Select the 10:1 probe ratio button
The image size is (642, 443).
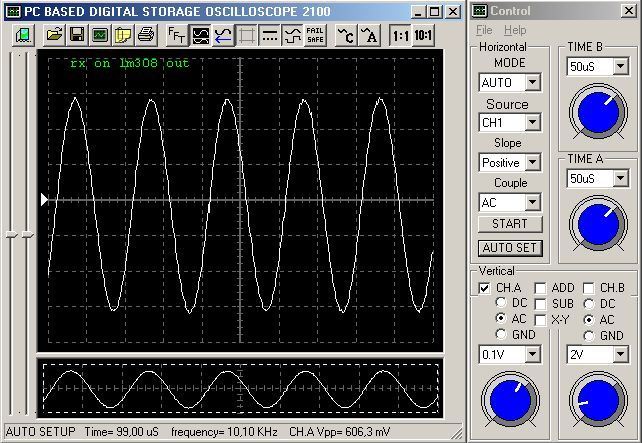[x=423, y=35]
